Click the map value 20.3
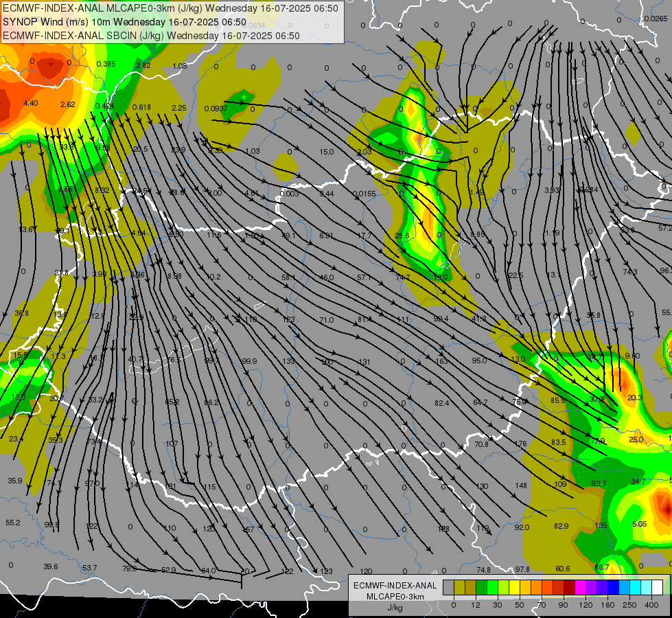 point(635,398)
